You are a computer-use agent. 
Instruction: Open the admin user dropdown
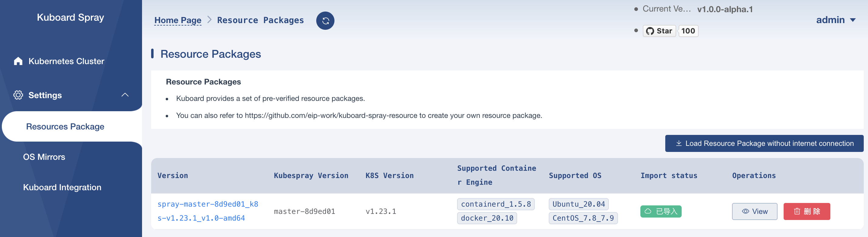836,20
